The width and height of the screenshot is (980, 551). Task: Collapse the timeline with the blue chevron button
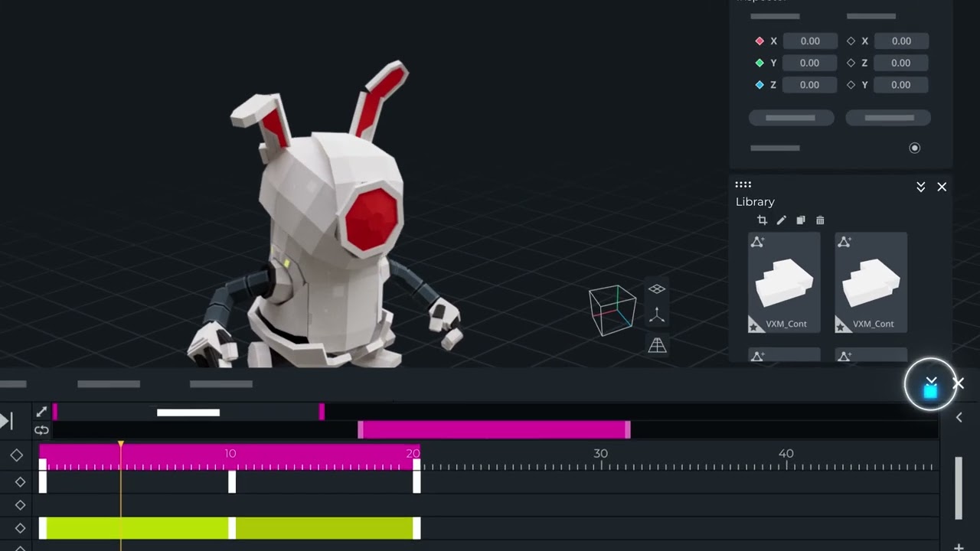930,384
